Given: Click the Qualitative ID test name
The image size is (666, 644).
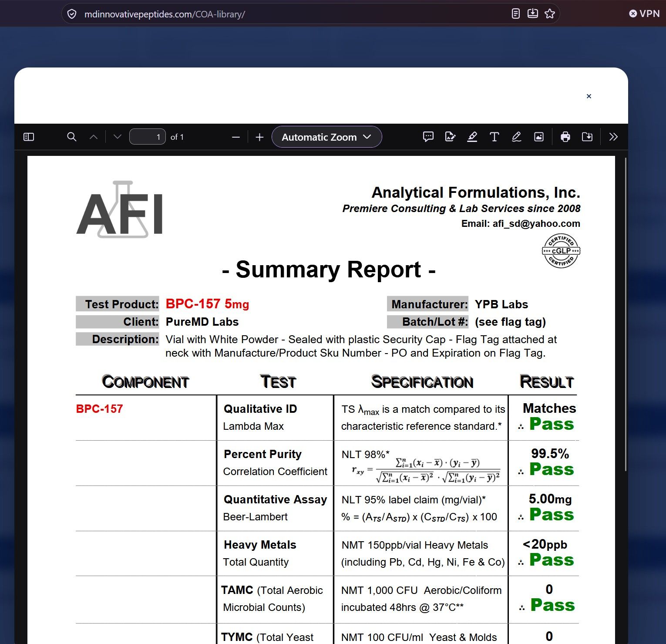Looking at the screenshot, I should tap(260, 409).
